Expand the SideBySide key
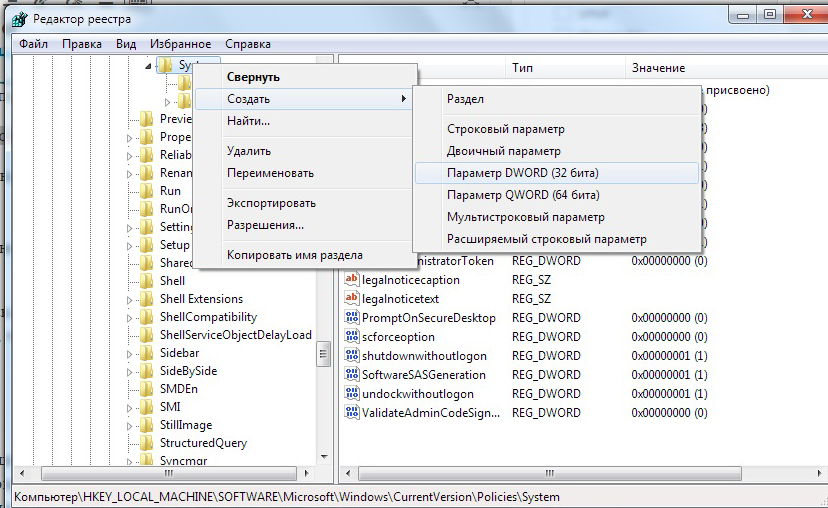Screen dimensions: 828x508 (129, 372)
